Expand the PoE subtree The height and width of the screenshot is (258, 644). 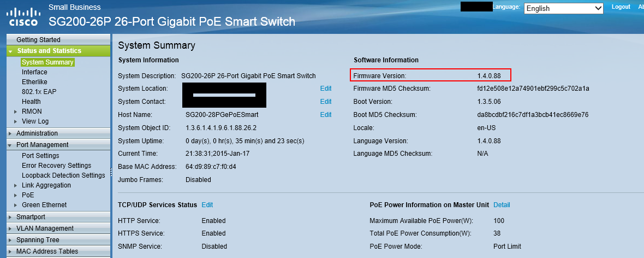pos(16,196)
